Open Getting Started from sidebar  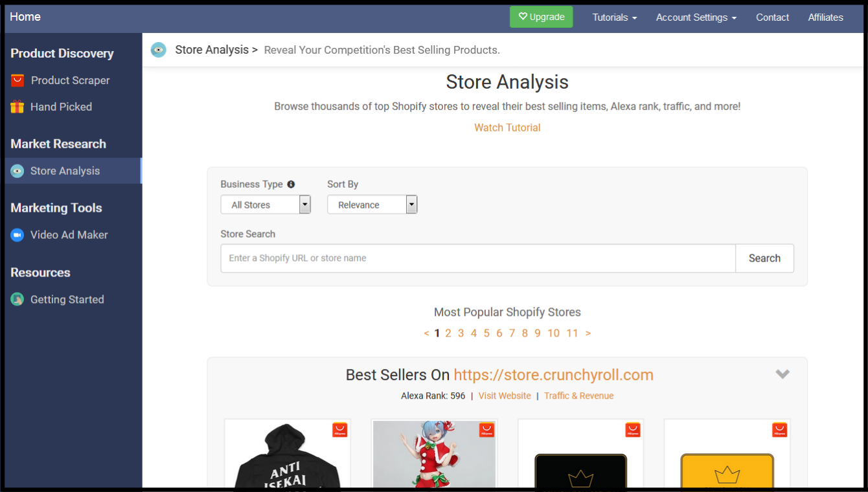pyautogui.click(x=67, y=300)
